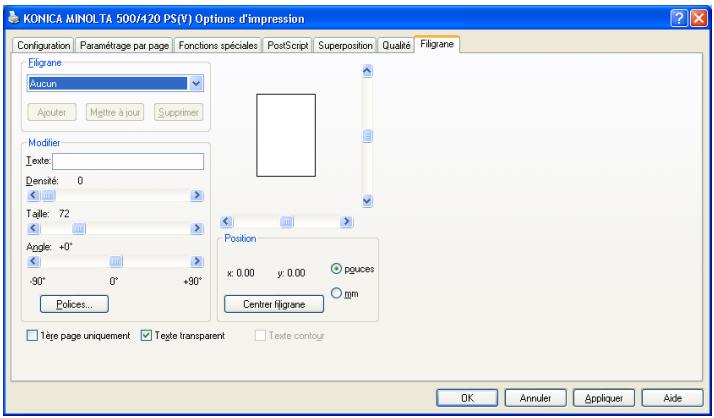Enable 1ère page uniquement checkbox
Image resolution: width=714 pixels, height=418 pixels.
click(32, 336)
